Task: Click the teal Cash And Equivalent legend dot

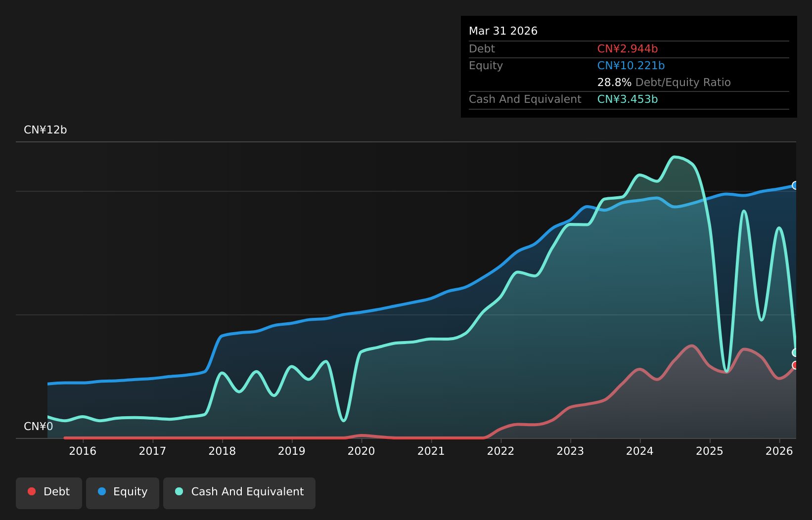Action: pyautogui.click(x=179, y=491)
